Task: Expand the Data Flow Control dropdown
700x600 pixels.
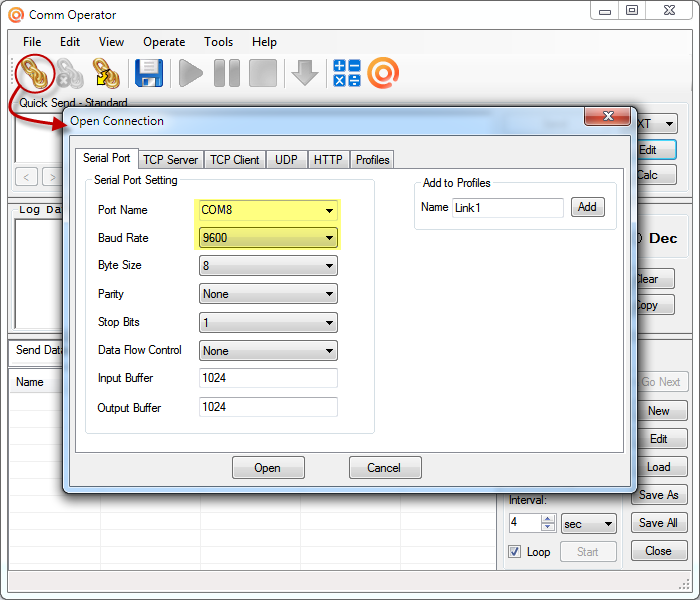Action: pyautogui.click(x=329, y=351)
